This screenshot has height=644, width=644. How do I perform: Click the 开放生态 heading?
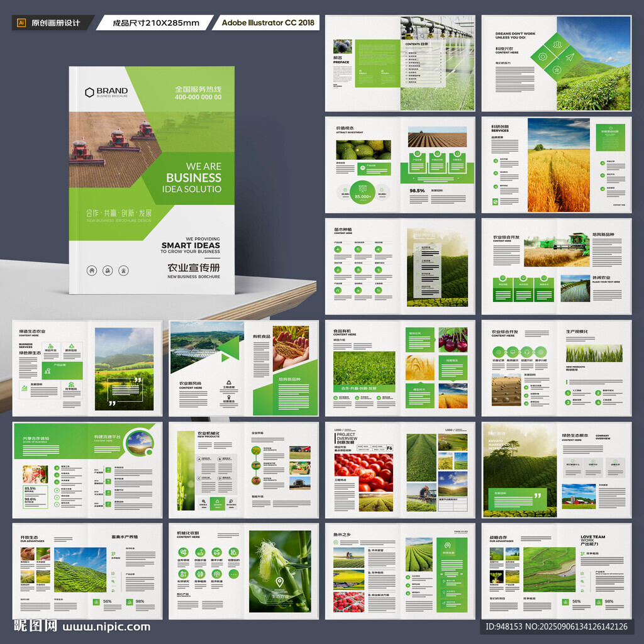(29, 537)
